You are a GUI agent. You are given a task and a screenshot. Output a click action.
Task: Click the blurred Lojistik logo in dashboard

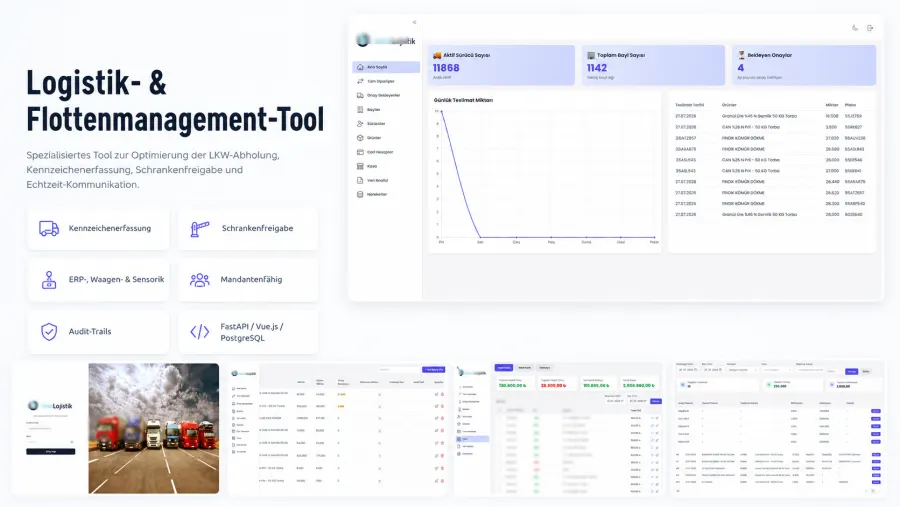click(385, 40)
